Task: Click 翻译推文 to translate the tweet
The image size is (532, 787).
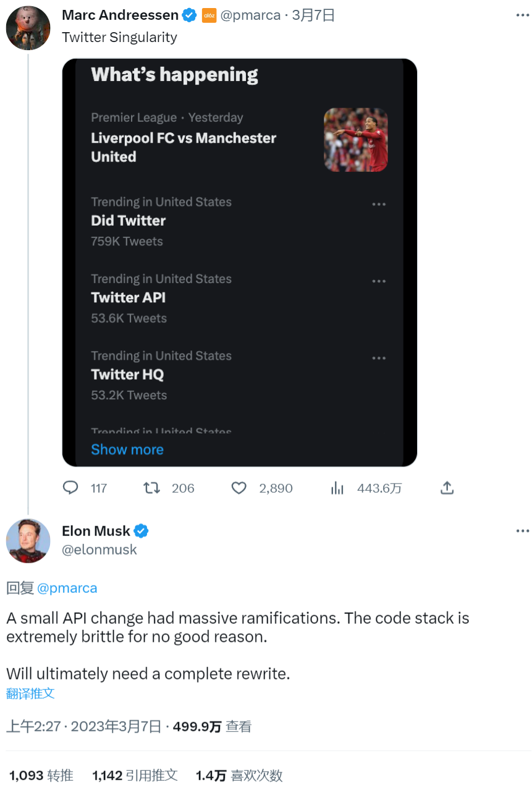Action: [x=30, y=693]
